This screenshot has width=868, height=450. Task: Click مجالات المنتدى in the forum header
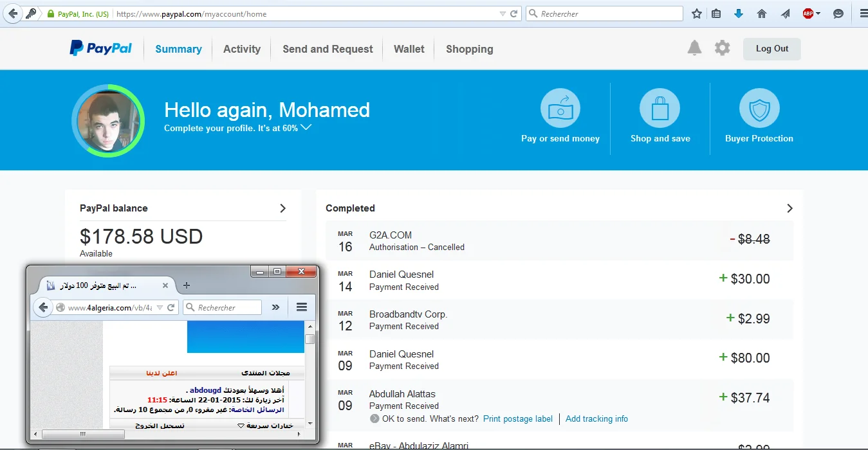point(266,373)
